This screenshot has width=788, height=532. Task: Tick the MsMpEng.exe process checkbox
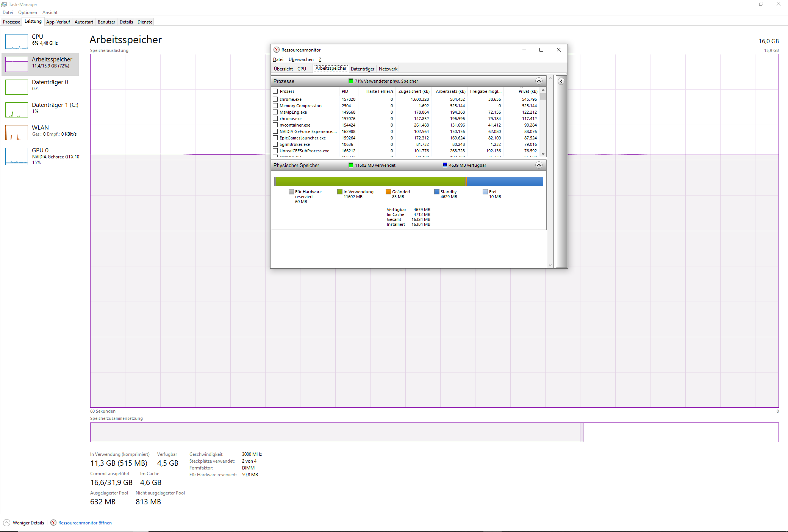point(275,112)
